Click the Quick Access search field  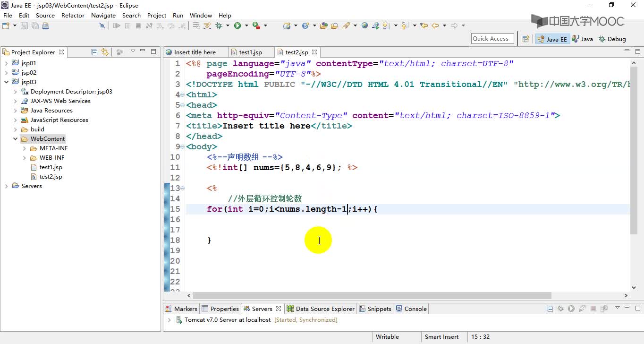tap(492, 39)
